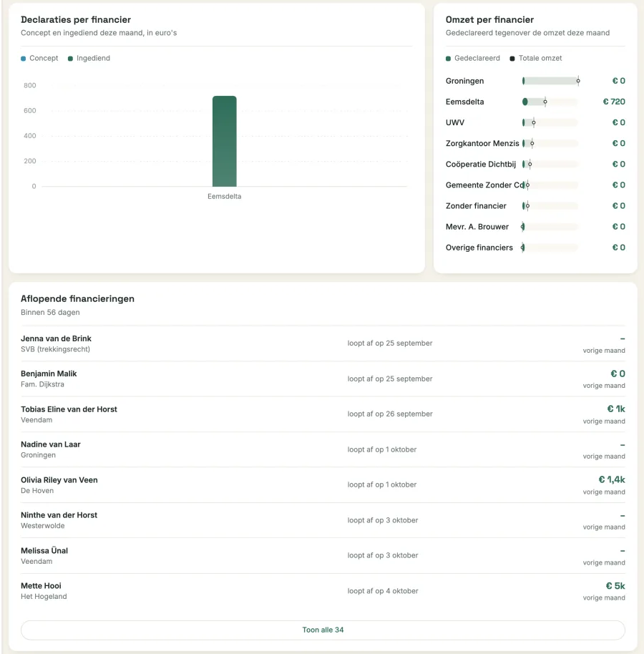Click the Overige financiers omzet indicator

(522, 248)
